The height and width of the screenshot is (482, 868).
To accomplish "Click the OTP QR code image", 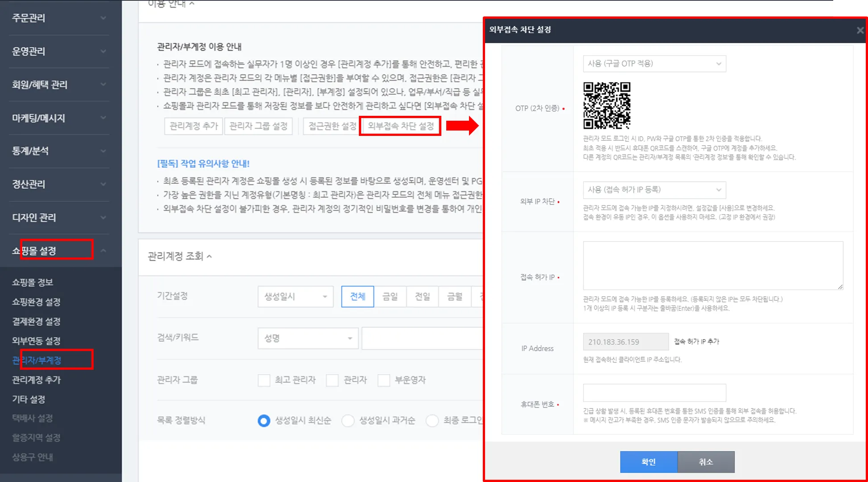I will pos(607,106).
